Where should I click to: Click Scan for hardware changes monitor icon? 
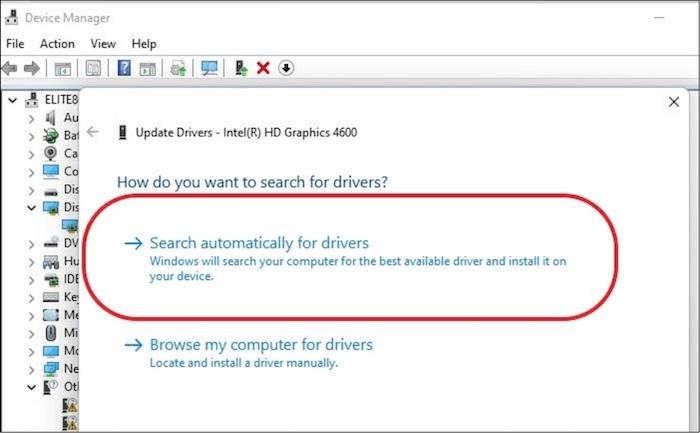tap(209, 68)
